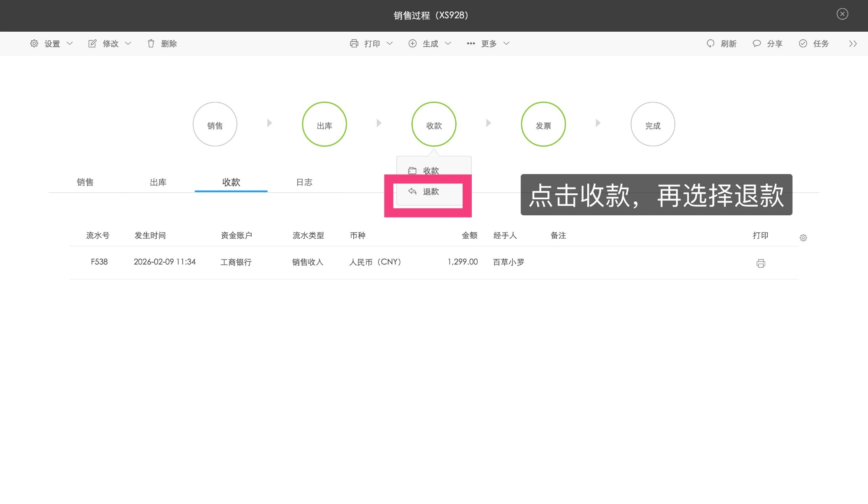The width and height of the screenshot is (868, 504).
Task: Switch to the 出库 tab
Action: click(158, 182)
